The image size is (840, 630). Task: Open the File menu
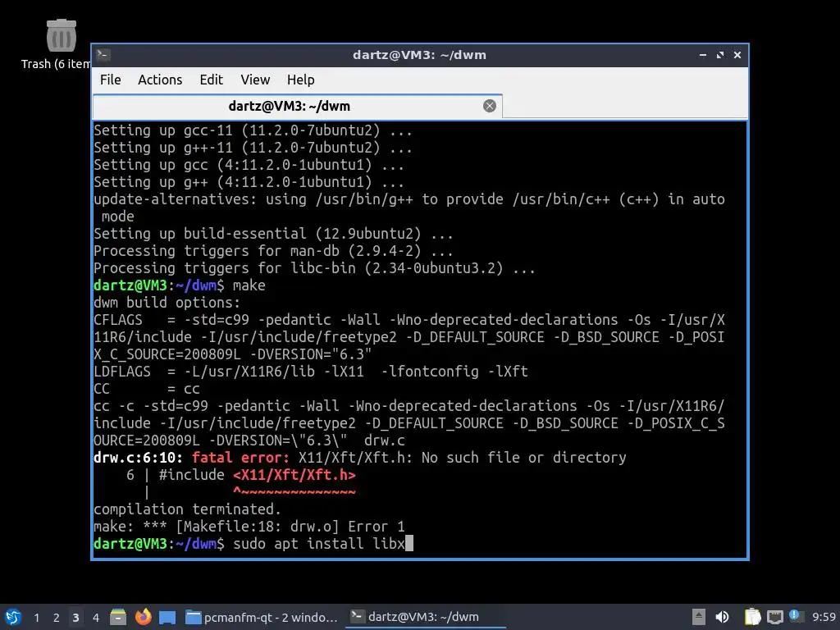[x=111, y=80]
